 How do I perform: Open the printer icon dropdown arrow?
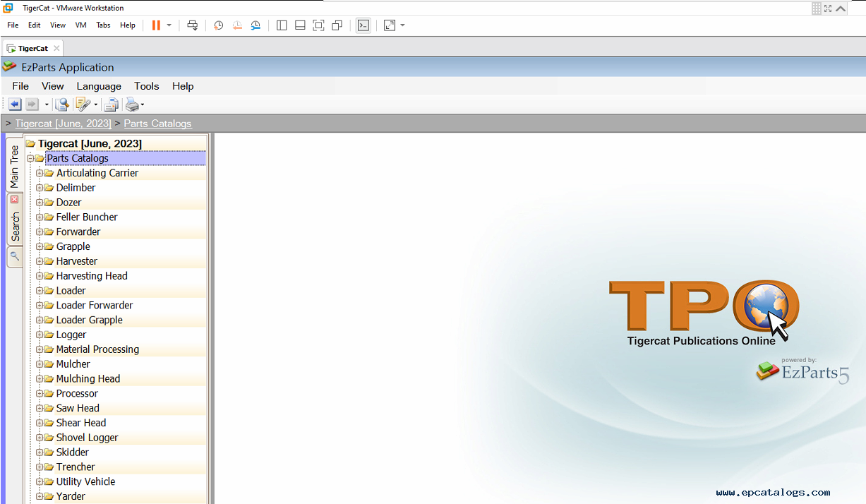coord(143,105)
